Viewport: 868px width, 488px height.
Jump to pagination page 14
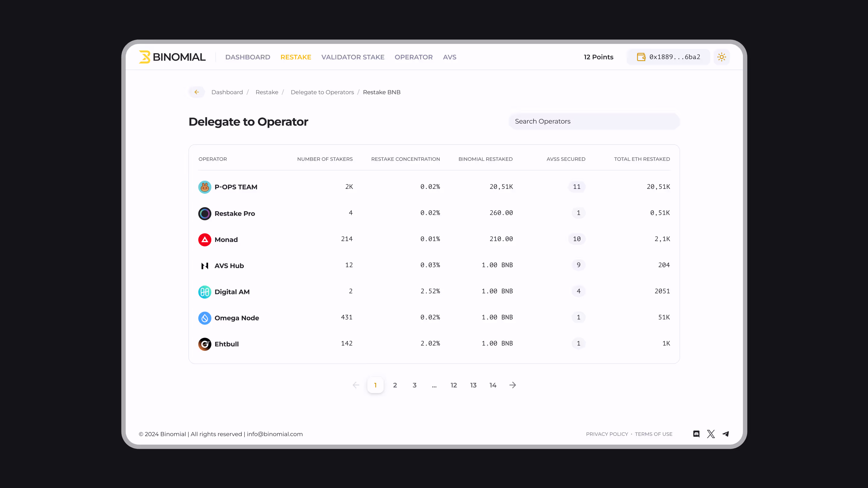pos(493,385)
